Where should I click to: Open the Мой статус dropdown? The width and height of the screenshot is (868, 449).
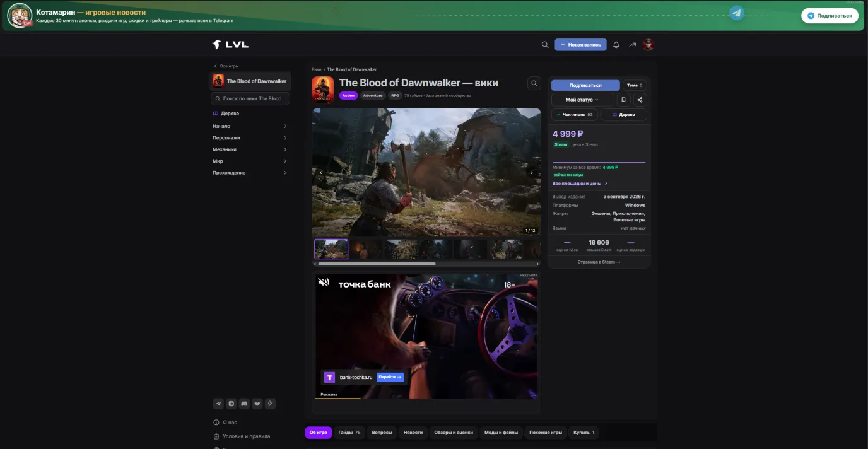tap(582, 100)
